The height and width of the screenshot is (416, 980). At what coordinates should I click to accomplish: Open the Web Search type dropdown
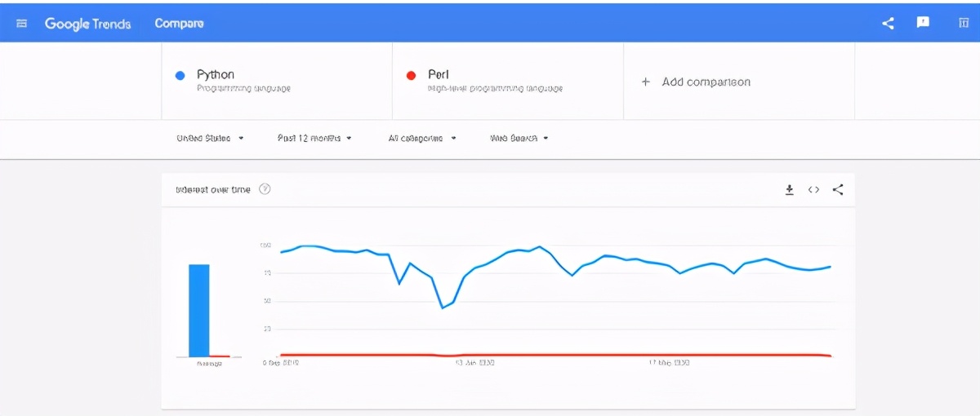coord(519,139)
